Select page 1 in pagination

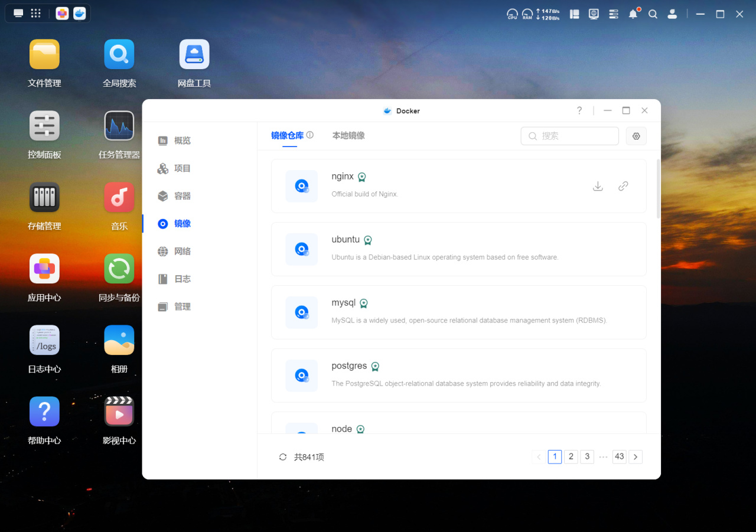555,456
